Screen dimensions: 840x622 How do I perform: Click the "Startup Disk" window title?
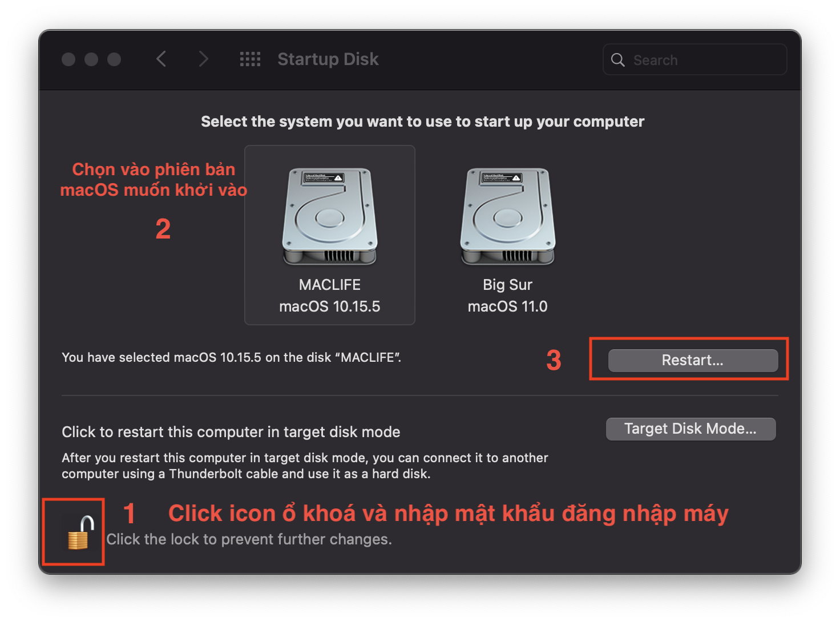pyautogui.click(x=328, y=59)
